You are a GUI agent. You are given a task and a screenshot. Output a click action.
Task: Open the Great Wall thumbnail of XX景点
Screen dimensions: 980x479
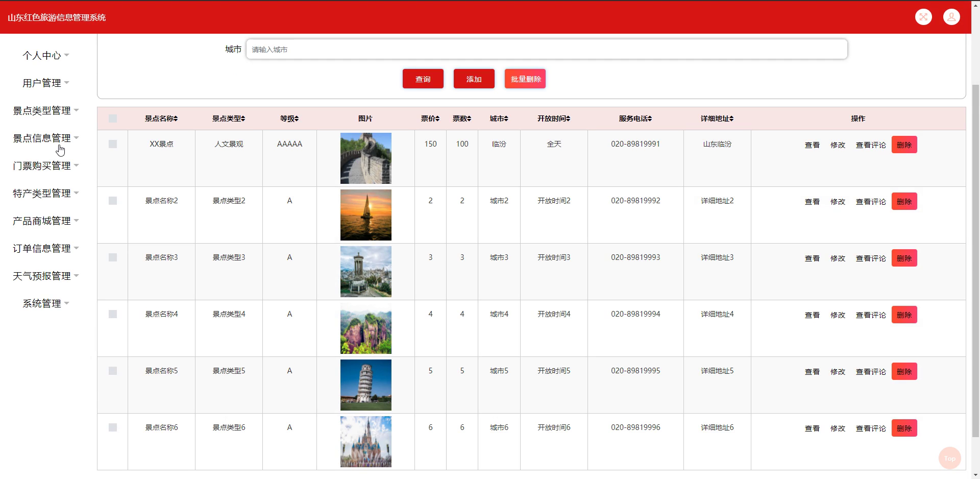click(x=366, y=158)
